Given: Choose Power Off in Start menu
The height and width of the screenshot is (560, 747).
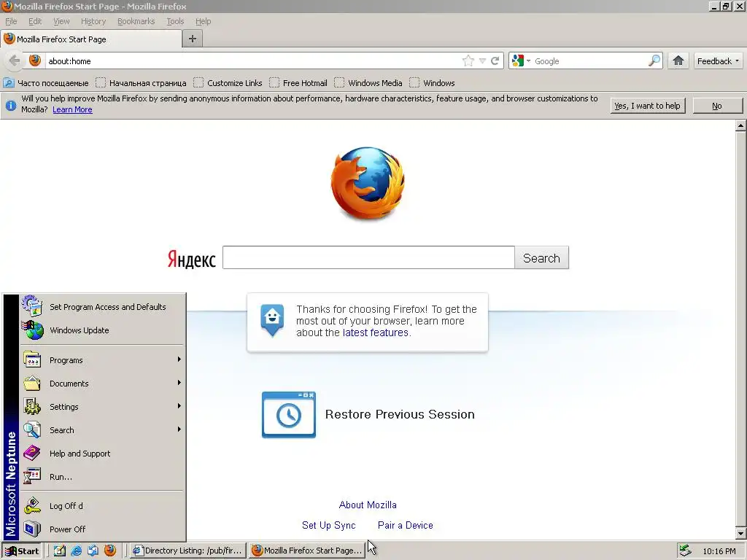Looking at the screenshot, I should tap(101, 529).
